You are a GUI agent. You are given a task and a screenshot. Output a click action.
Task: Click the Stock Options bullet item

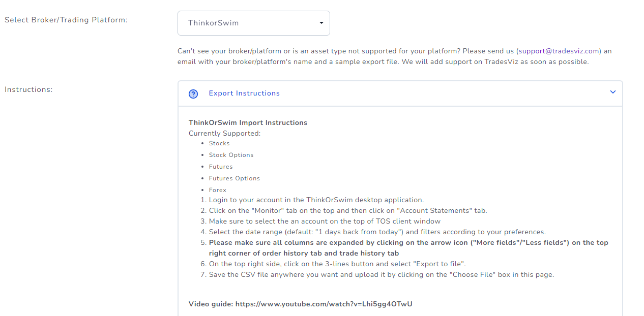tap(231, 155)
